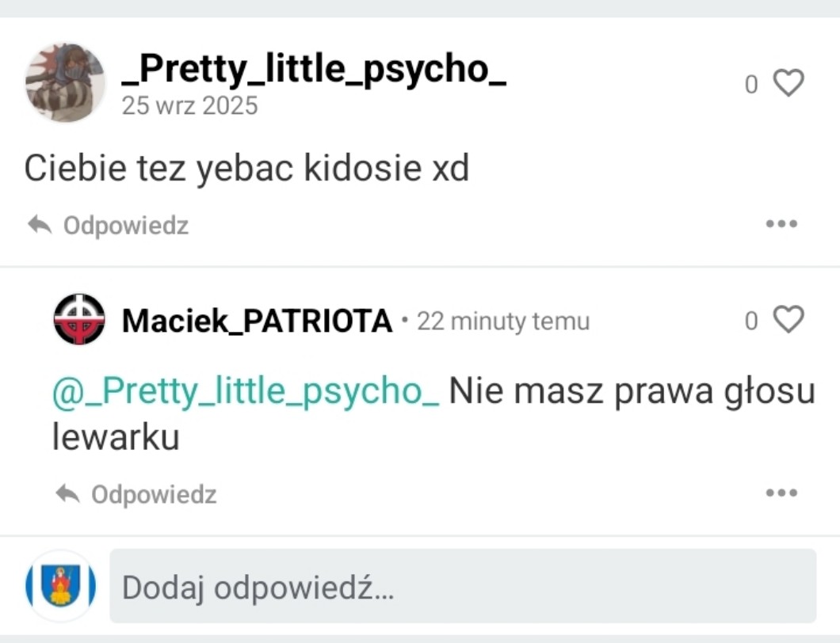Click "Odpowiedz" under the "lewarku" reply

point(153,495)
